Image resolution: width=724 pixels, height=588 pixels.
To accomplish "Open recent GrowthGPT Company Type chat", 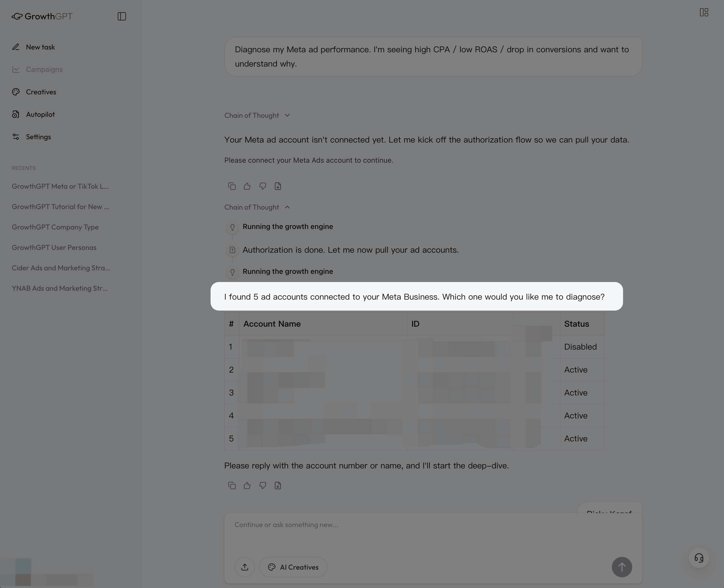I will (x=55, y=227).
